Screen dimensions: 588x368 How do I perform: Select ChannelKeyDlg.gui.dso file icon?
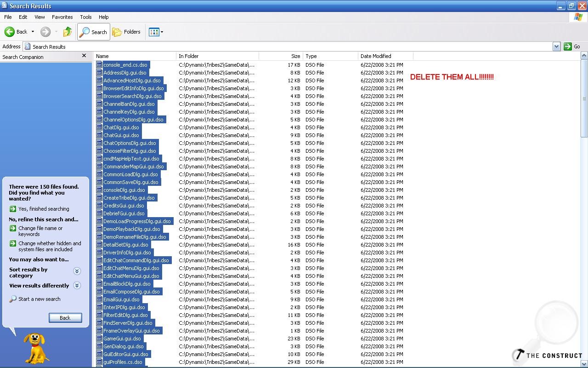coord(99,112)
